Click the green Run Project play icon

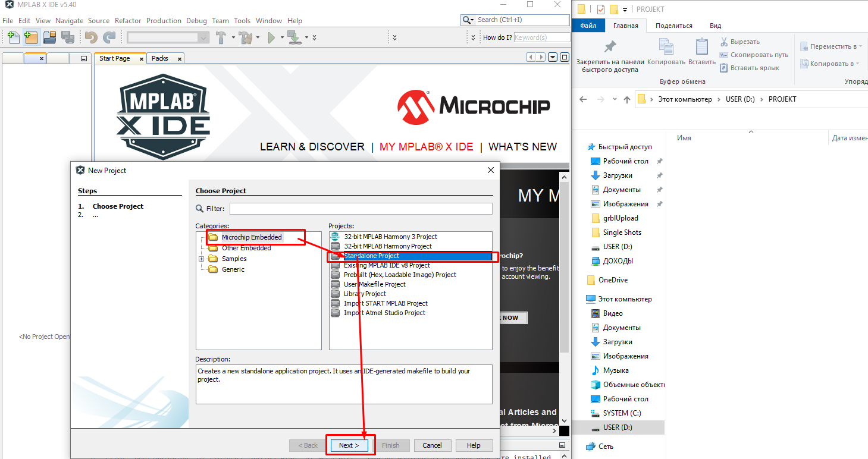click(x=271, y=37)
